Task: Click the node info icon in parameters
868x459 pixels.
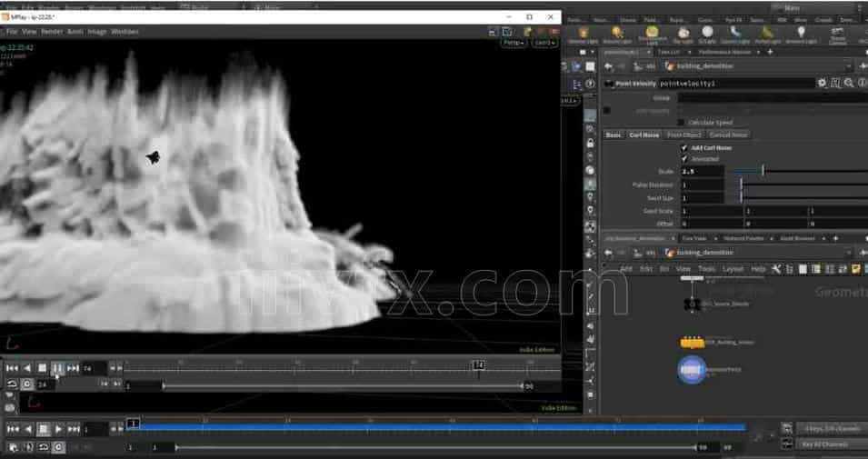Action: [863, 83]
